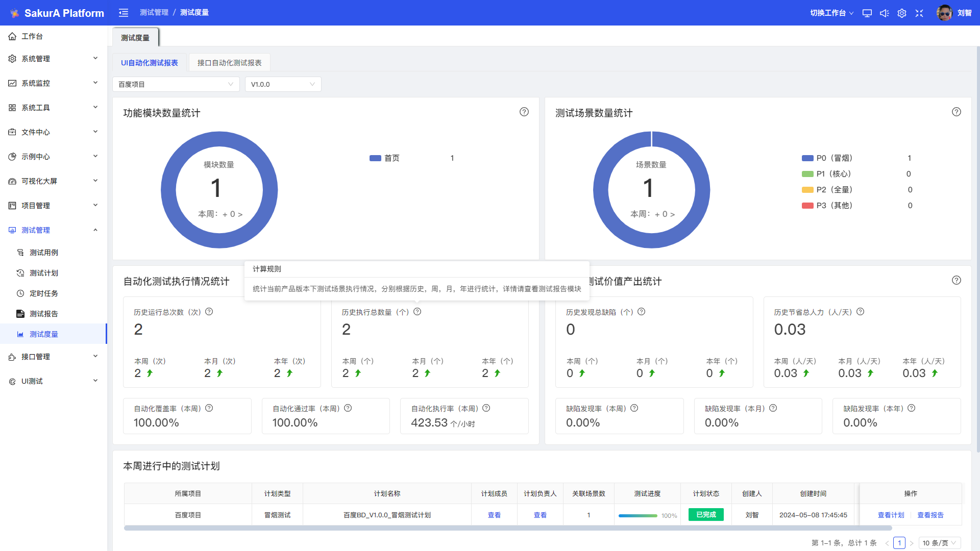Click help icon beside 历史运行总次数
The height and width of the screenshot is (551, 980).
[209, 312]
